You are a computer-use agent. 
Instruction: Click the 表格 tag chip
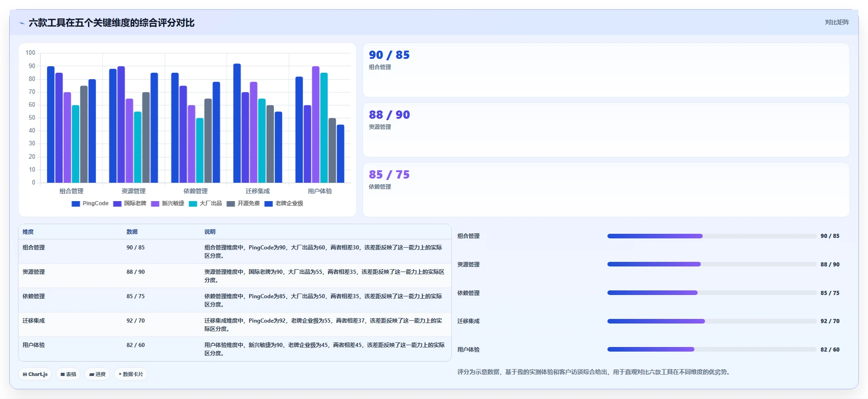click(68, 374)
